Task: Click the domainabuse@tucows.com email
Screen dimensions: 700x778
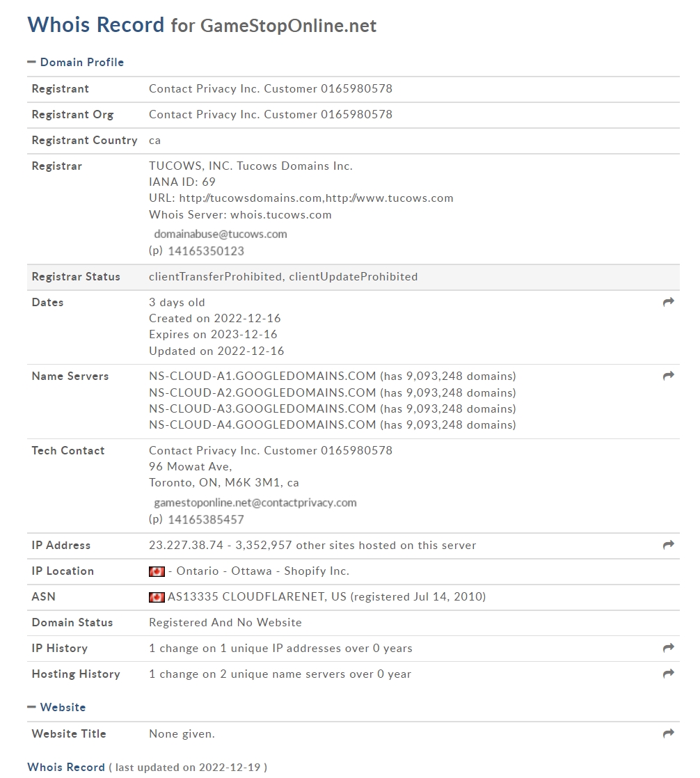Action: click(221, 235)
